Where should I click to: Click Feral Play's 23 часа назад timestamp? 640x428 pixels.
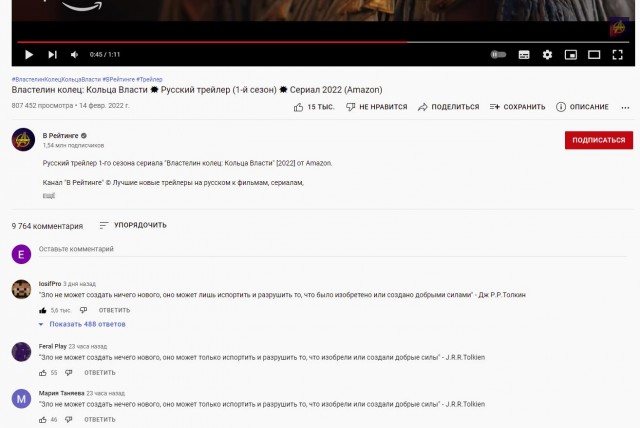coord(87,346)
